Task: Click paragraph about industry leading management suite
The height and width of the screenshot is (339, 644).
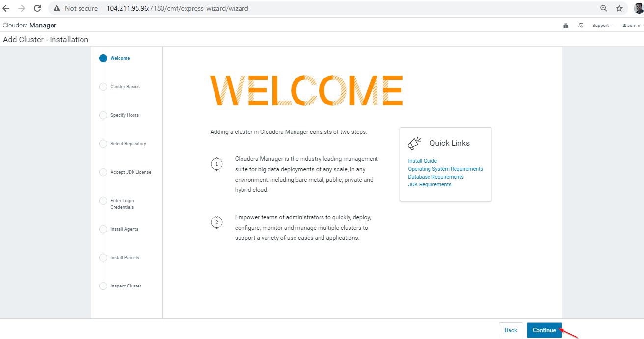Action: pyautogui.click(x=307, y=175)
